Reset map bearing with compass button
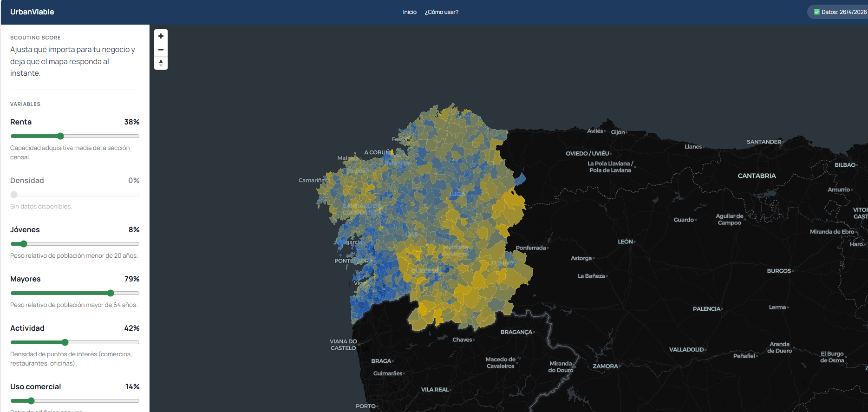 coord(161,63)
